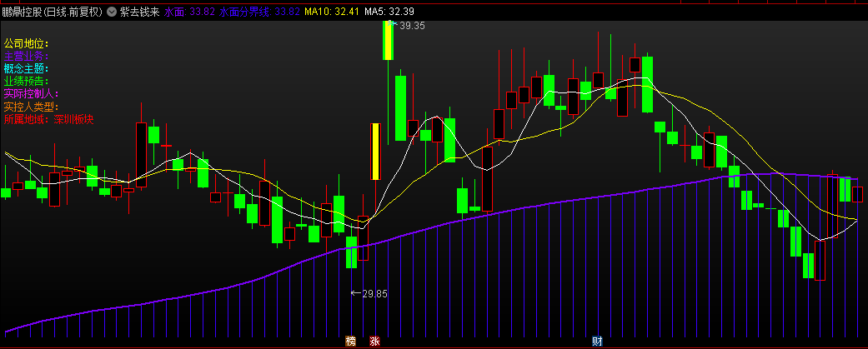This screenshot has height=349, width=868.
Task: Click the 公司地位 label
Action: [x=27, y=43]
